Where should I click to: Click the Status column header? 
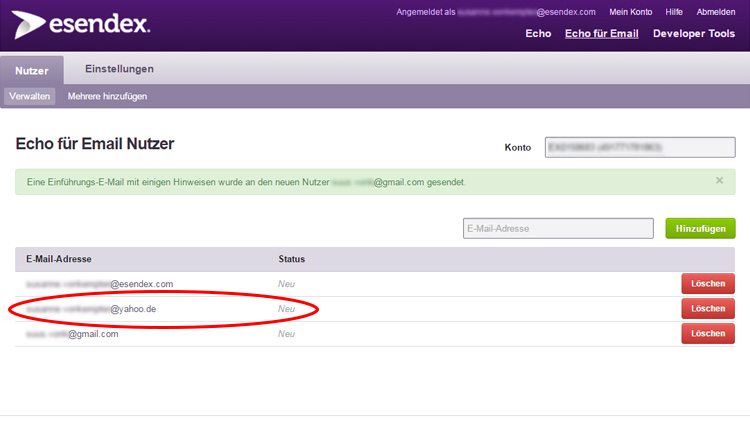click(x=291, y=259)
